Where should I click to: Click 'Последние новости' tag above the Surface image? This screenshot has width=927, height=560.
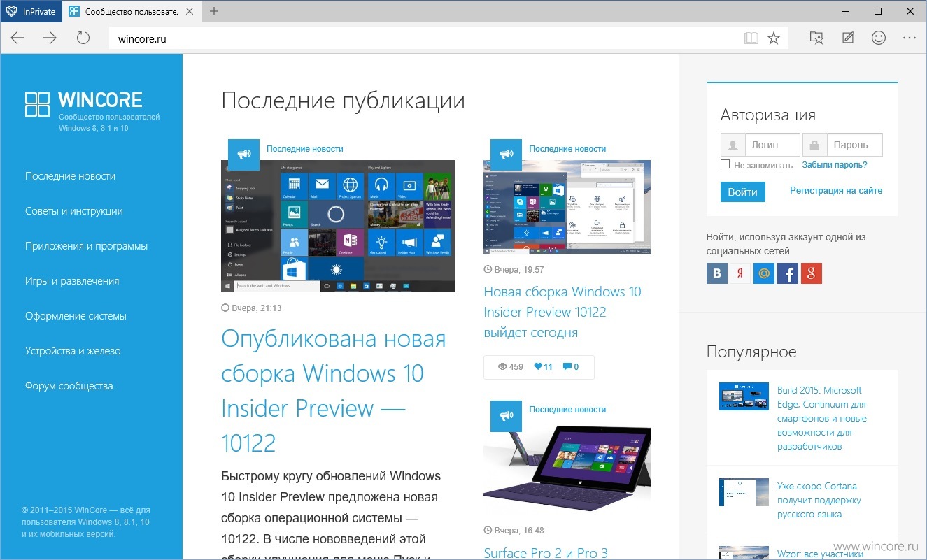[567, 409]
